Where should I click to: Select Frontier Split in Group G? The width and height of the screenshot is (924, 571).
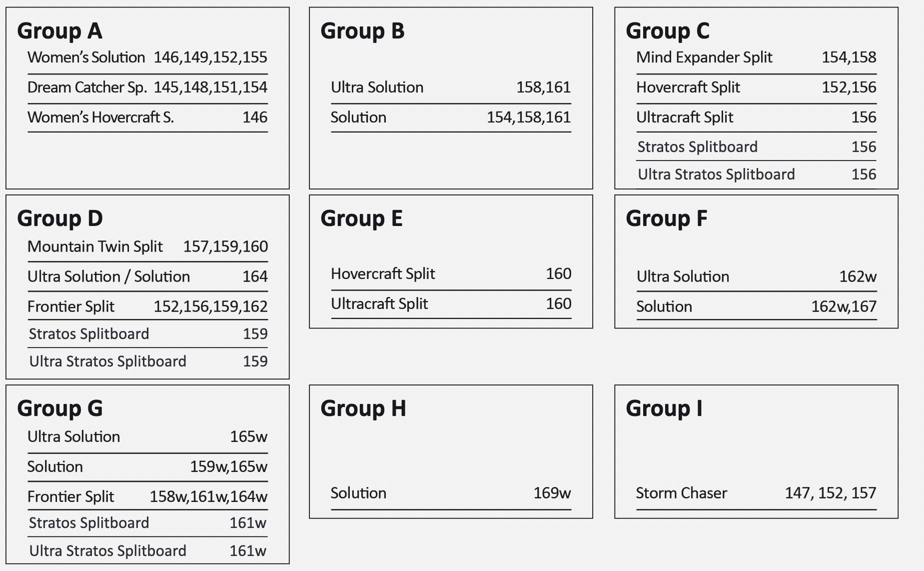(x=71, y=497)
